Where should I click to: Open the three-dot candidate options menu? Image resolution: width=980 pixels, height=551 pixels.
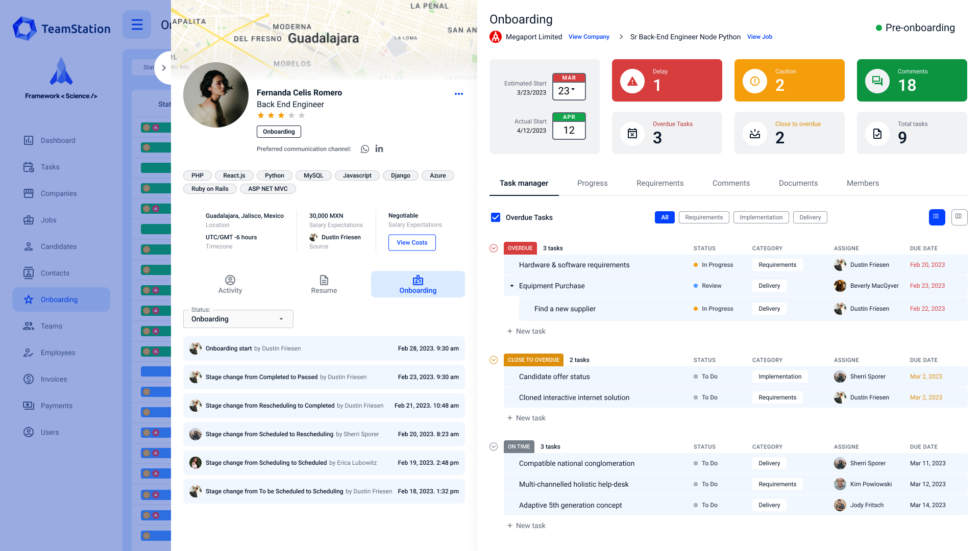[458, 94]
